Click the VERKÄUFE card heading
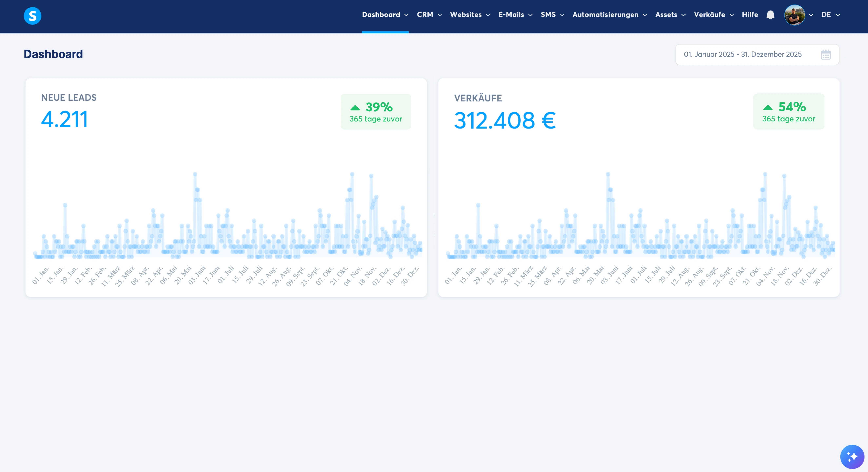 478,98
